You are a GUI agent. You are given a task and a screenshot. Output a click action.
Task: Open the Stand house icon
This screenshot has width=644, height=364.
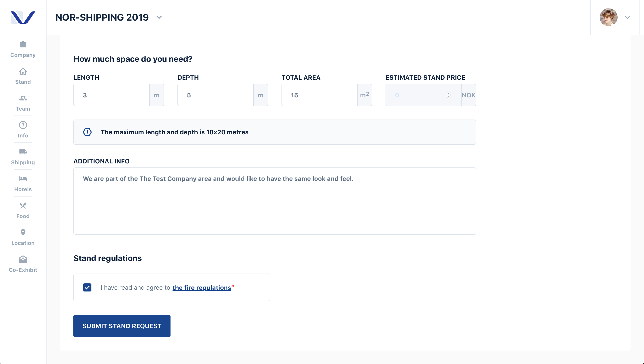pos(23,71)
